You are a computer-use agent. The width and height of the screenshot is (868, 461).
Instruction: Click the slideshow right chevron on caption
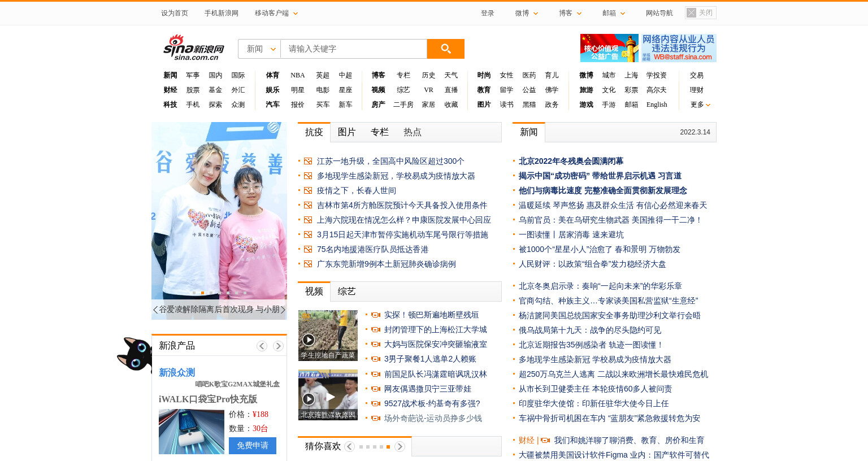pos(283,310)
